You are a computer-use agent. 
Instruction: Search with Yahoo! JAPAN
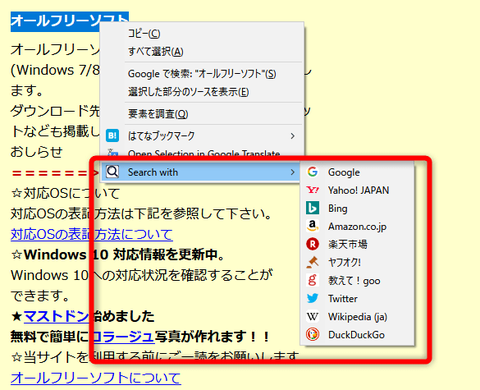[357, 190]
